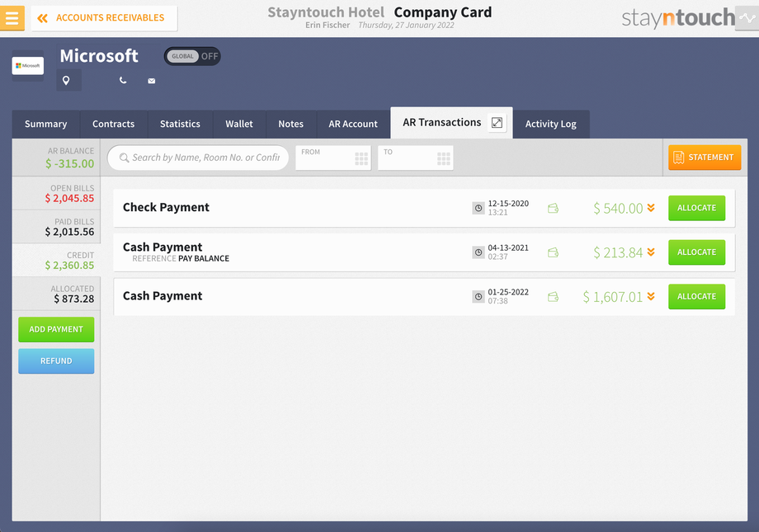
Task: Click wallet icon on Check Payment row
Action: (x=553, y=208)
